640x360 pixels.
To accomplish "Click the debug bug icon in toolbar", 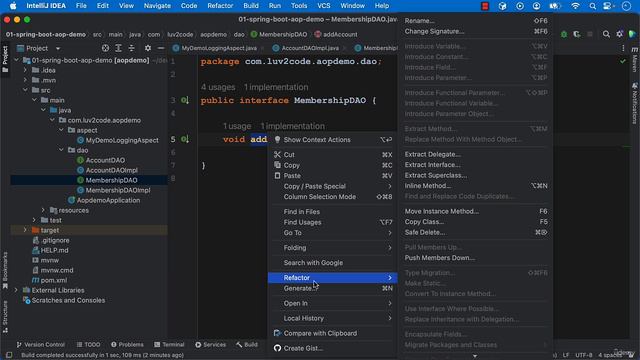I will point(564,34).
